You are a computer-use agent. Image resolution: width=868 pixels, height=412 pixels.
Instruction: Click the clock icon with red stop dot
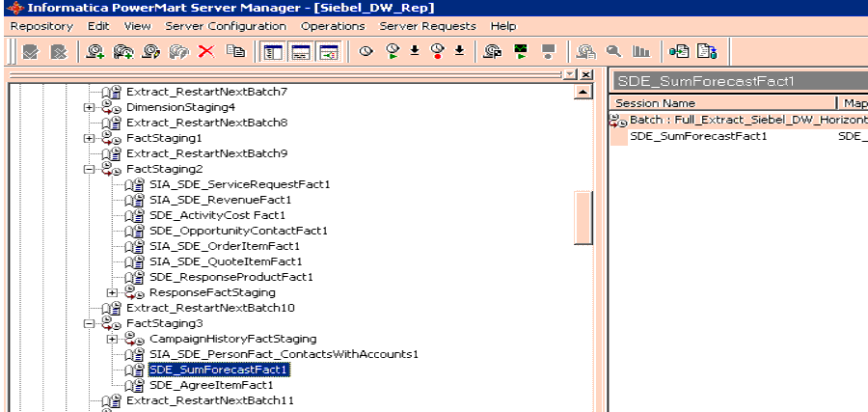tap(437, 51)
